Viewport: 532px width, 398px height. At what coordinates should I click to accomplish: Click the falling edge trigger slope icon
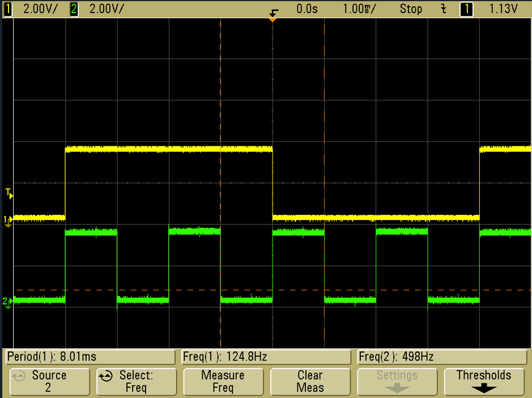click(443, 9)
